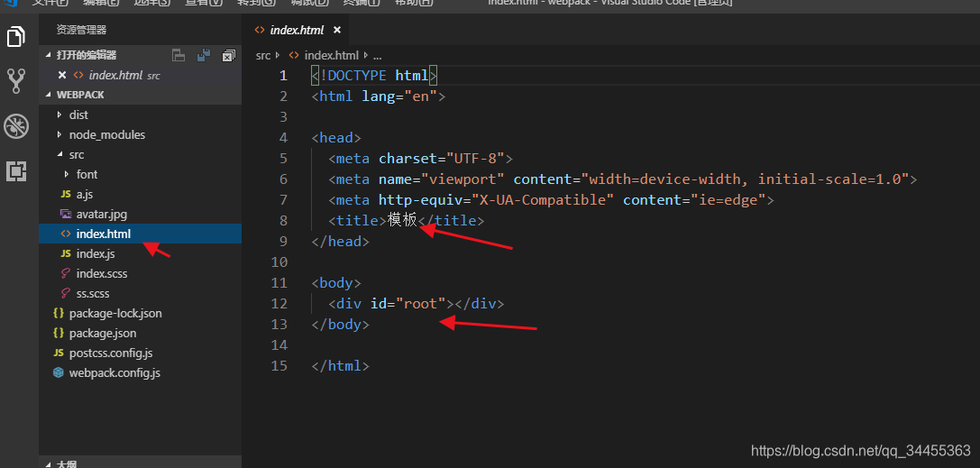Click the "viewport" attribute value
Screen dimensions: 980x468
[463, 179]
